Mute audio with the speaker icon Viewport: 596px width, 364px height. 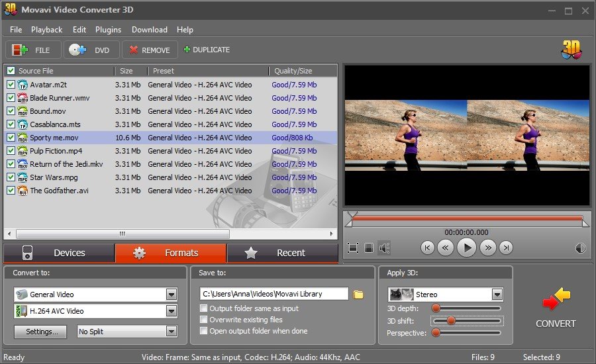[x=384, y=248]
